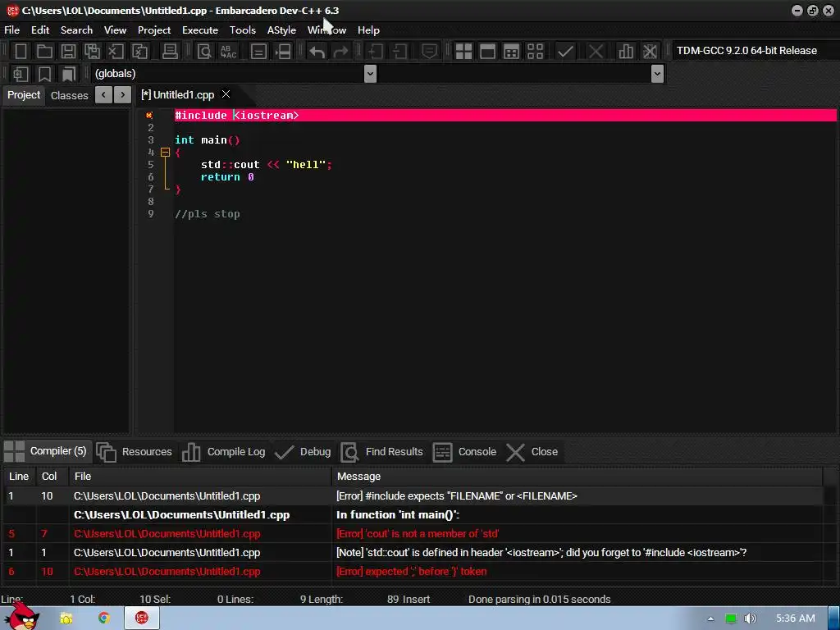This screenshot has height=630, width=840.
Task: Click the left arrow beside Classes tab
Action: (103, 95)
